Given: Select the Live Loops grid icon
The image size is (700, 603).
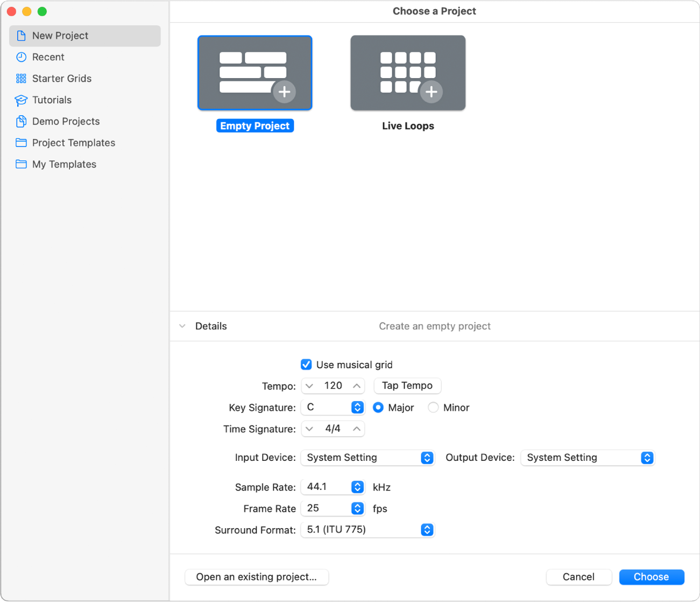Looking at the screenshot, I should pos(408,73).
